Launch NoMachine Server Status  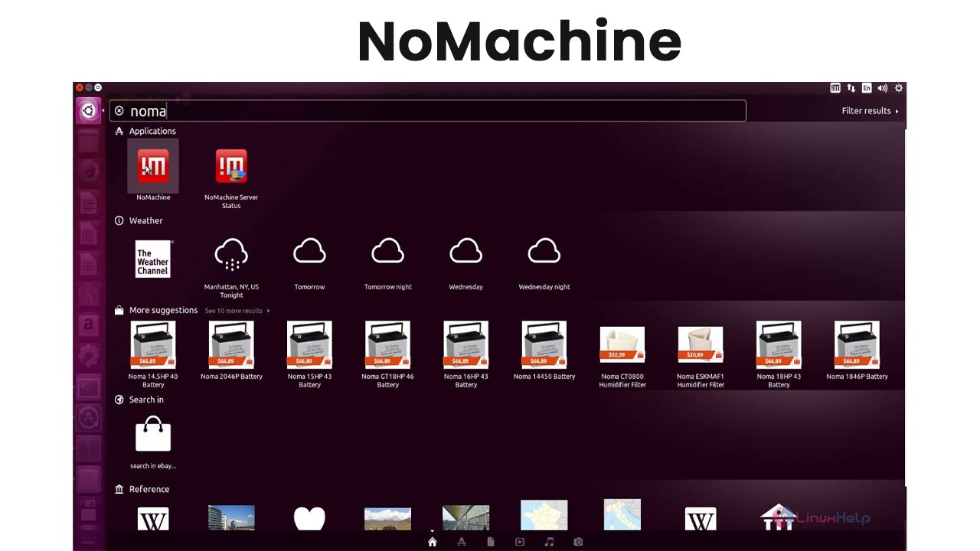click(231, 166)
